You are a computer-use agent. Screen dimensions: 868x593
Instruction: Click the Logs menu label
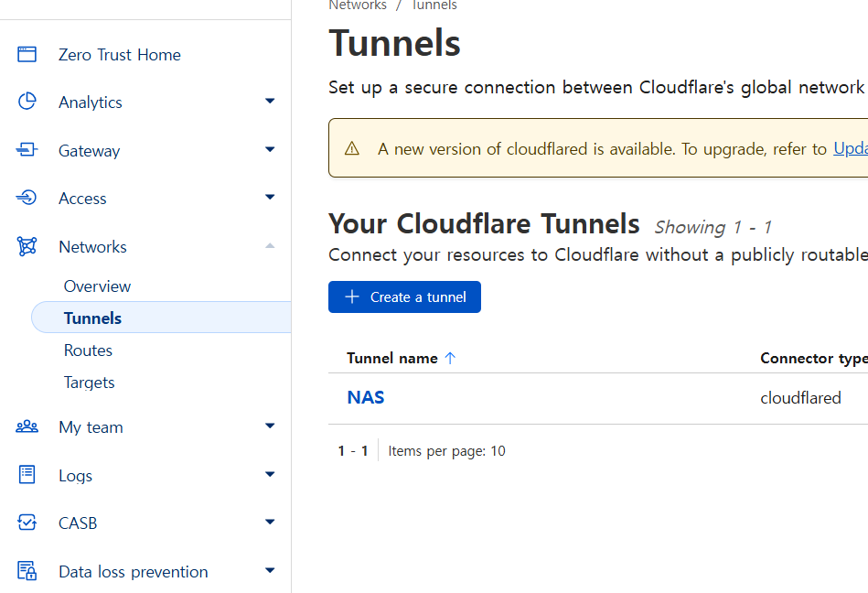(75, 476)
